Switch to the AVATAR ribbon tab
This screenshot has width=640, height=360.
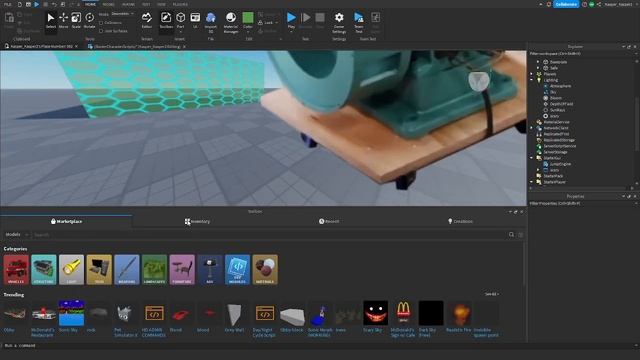click(x=129, y=4)
